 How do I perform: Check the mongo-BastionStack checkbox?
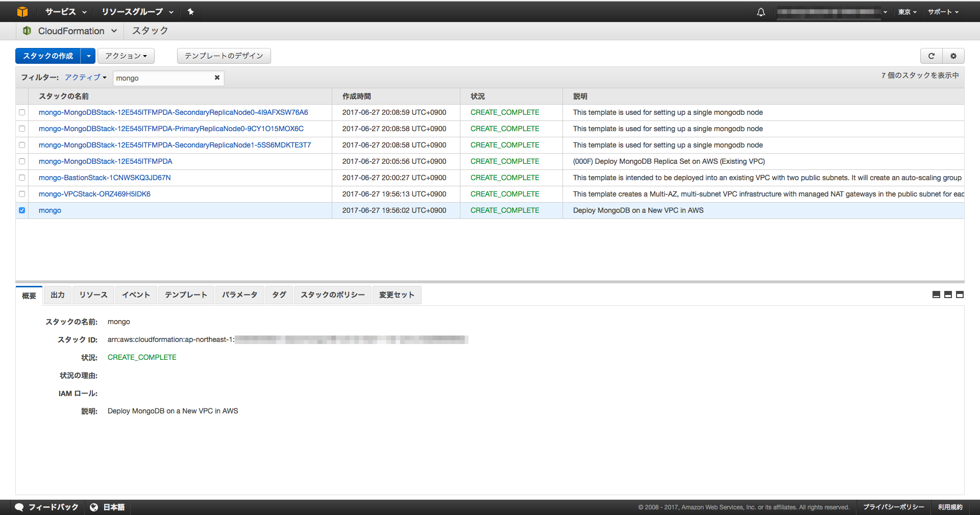coord(22,178)
